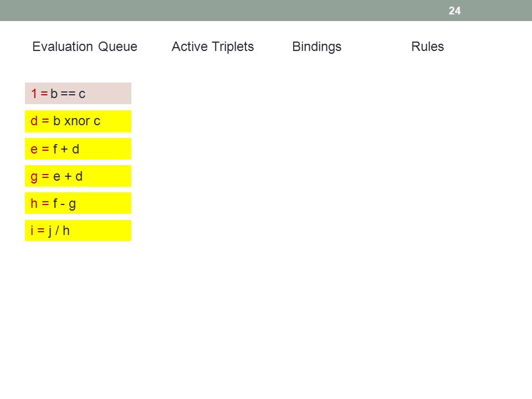Click the '1 = b == c' queue item

pyautogui.click(x=78, y=93)
